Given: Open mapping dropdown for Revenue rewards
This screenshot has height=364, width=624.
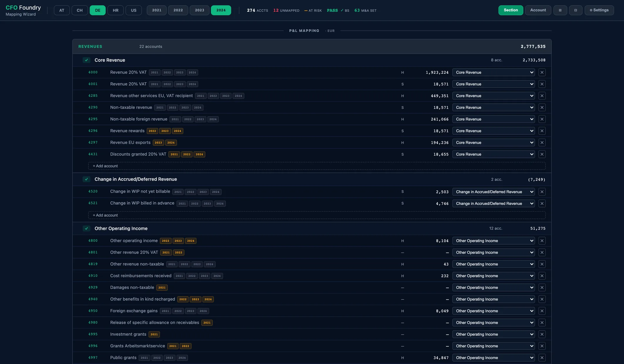Looking at the screenshot, I should (494, 131).
